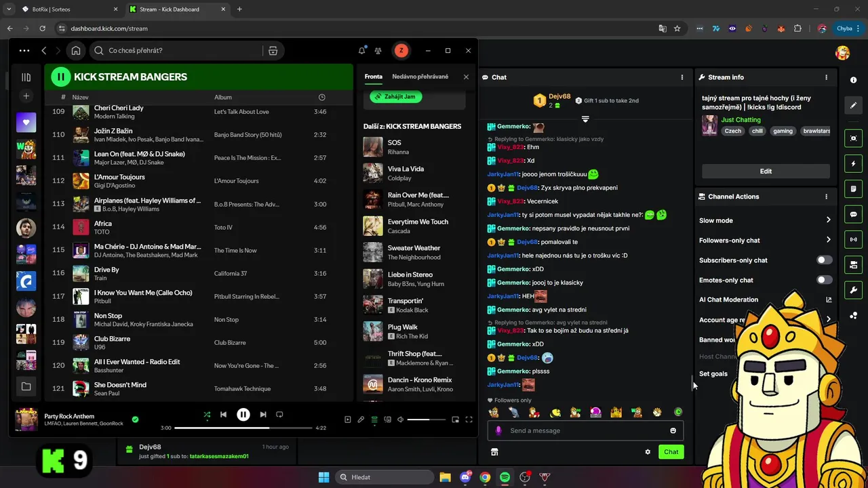
Task: Click green saved checkmark for Party Rock Anthem
Action: tap(135, 420)
